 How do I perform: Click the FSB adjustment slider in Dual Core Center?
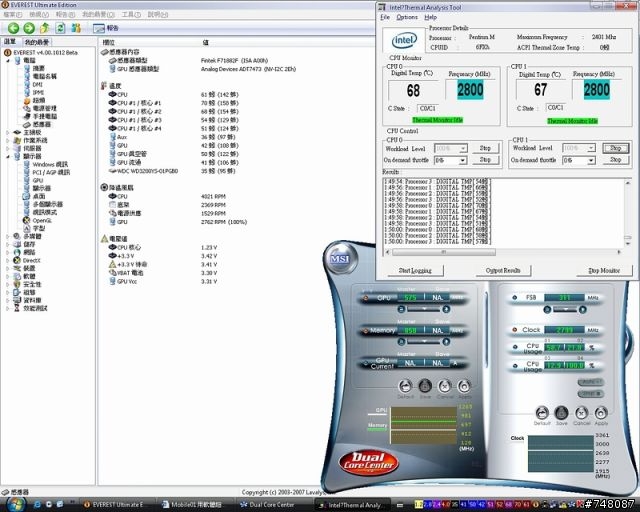pyautogui.click(x=565, y=310)
